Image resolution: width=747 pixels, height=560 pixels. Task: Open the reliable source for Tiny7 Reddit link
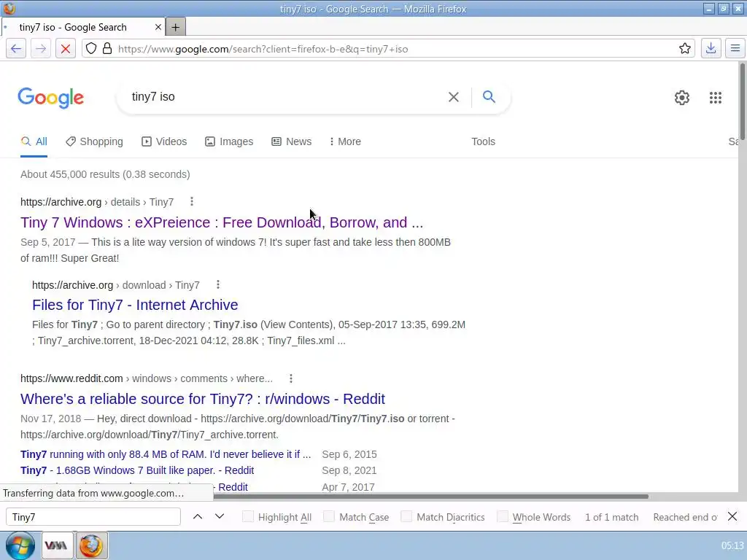(203, 399)
